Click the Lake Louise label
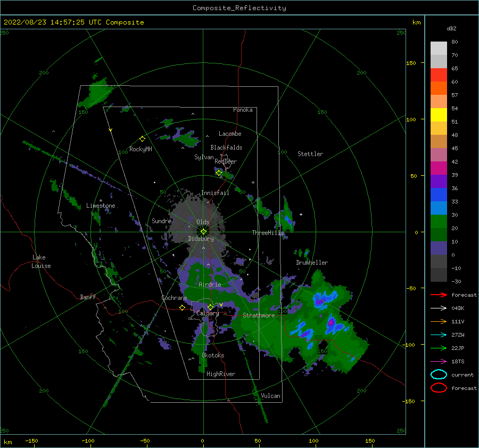The width and height of the screenshot is (479, 448). click(x=41, y=262)
